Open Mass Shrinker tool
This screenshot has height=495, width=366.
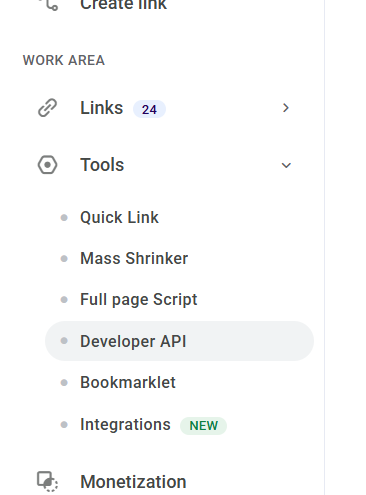134,258
